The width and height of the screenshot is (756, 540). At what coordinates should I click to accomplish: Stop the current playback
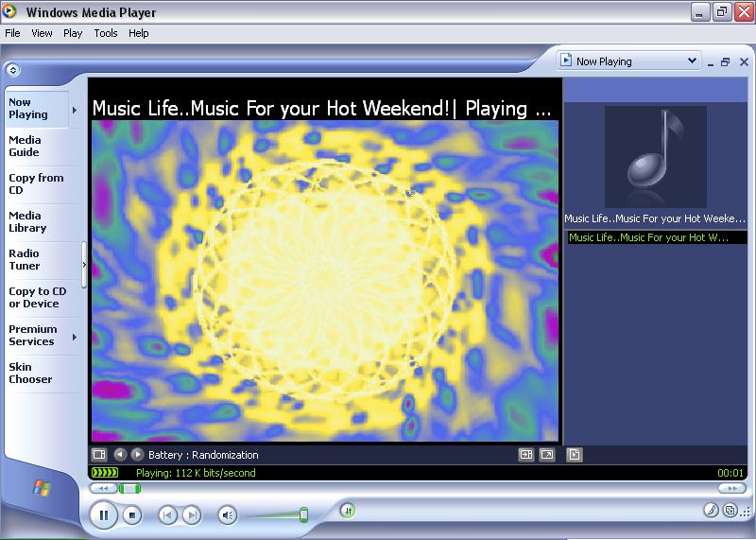(x=132, y=515)
